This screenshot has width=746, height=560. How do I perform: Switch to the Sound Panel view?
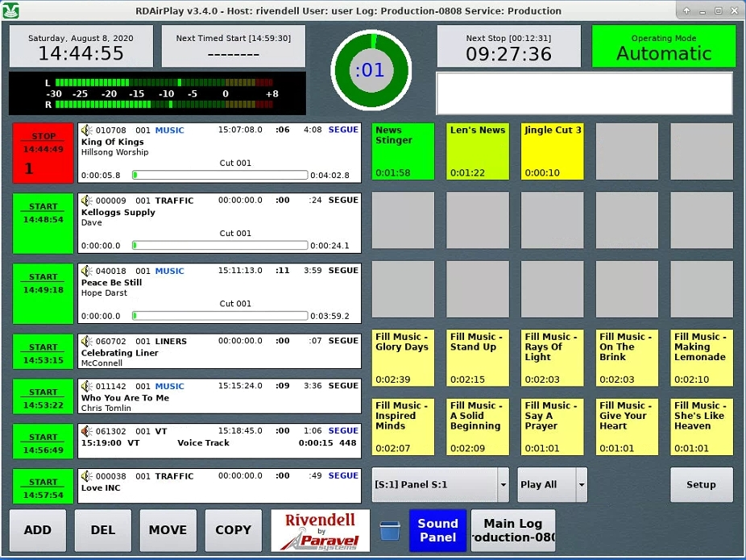pos(437,530)
